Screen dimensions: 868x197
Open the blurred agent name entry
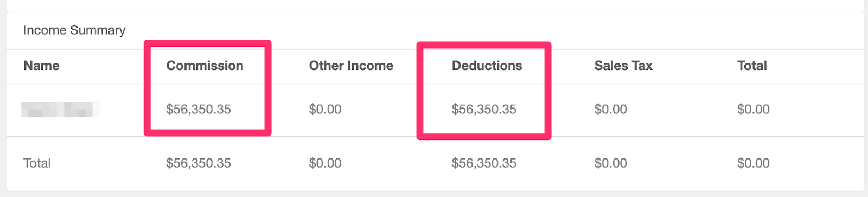[60, 109]
